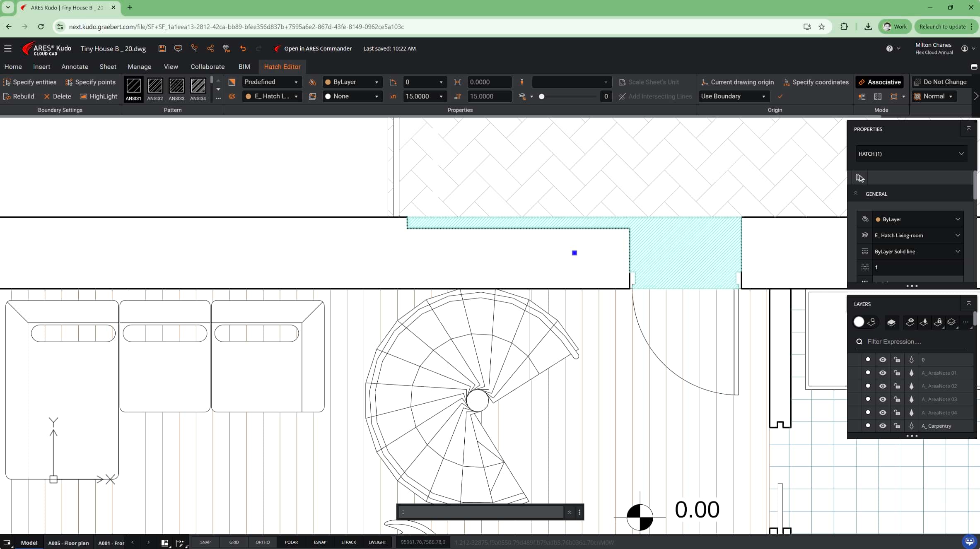
Task: Toggle SNAP mode in status bar
Action: (205, 542)
